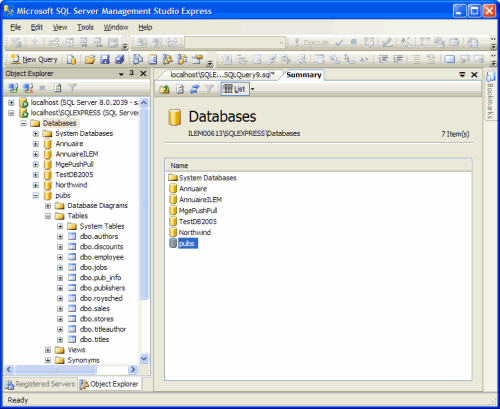Image resolution: width=500 pixels, height=409 pixels.
Task: Select dbo.titleauthor table in tree
Action: tap(103, 329)
